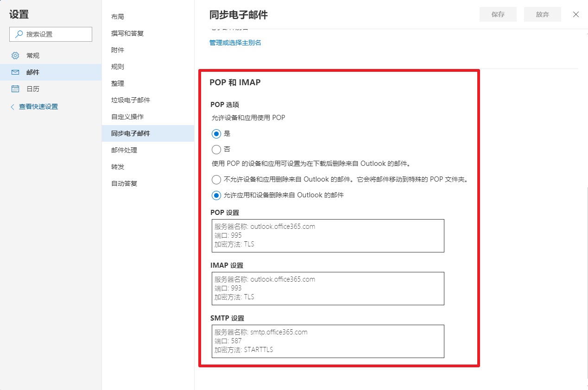Open the 撰写和答复 settings page

click(x=148, y=33)
